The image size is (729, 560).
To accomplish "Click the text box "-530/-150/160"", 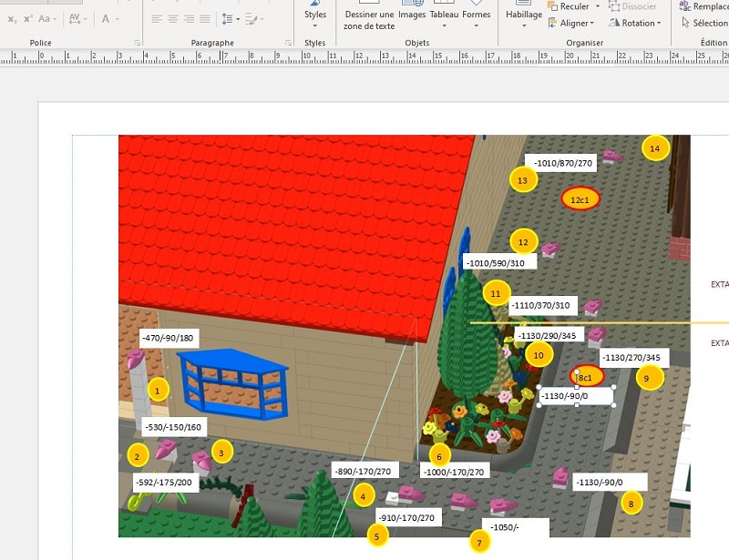I will pyautogui.click(x=174, y=427).
